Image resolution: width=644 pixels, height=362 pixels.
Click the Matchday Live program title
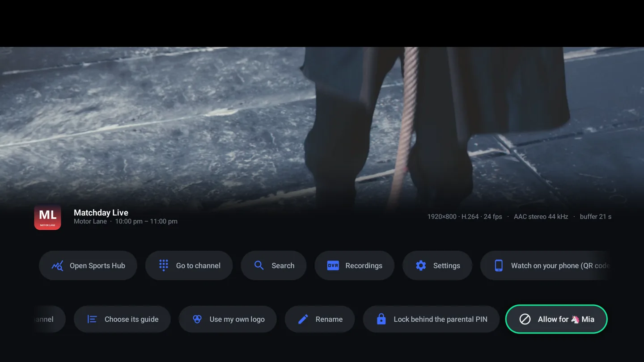tap(101, 213)
